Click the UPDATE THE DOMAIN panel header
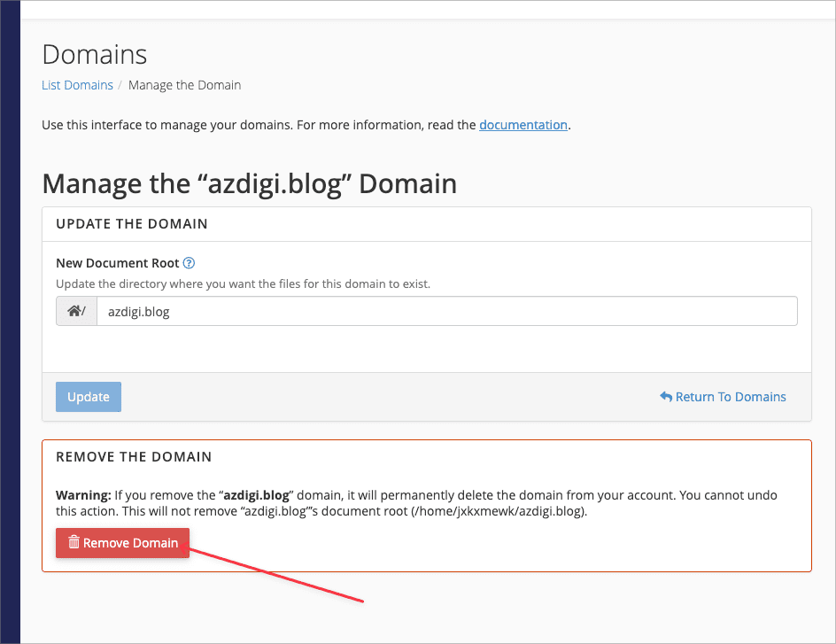The height and width of the screenshot is (644, 836). (132, 224)
